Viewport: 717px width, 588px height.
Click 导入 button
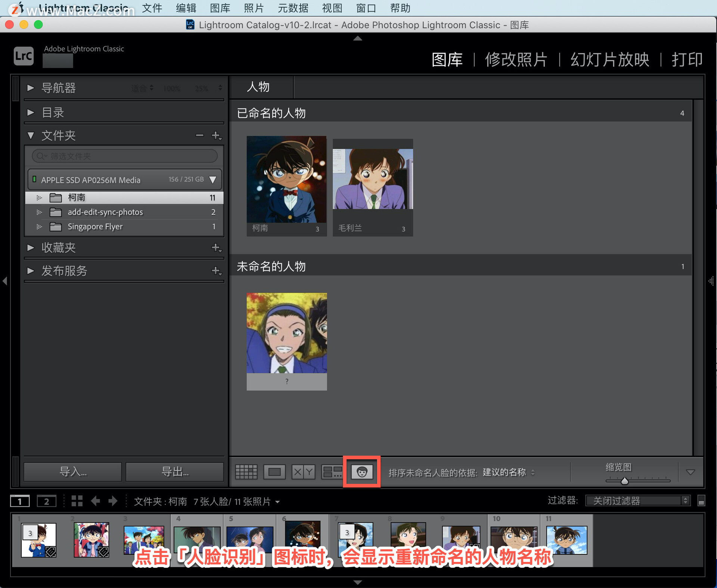73,472
